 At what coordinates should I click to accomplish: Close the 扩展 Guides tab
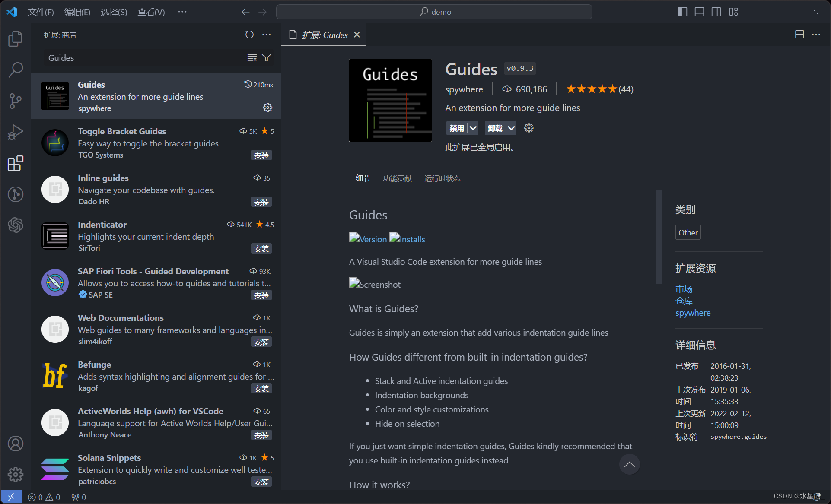point(357,35)
